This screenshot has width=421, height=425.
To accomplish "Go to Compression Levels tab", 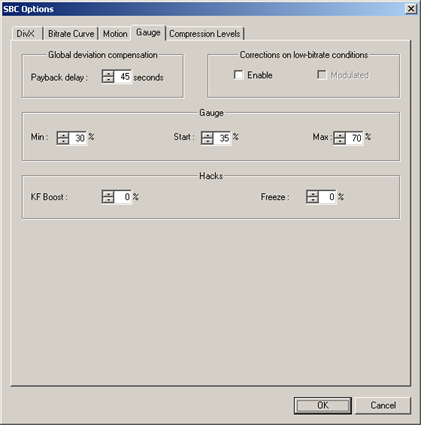I will (x=205, y=34).
